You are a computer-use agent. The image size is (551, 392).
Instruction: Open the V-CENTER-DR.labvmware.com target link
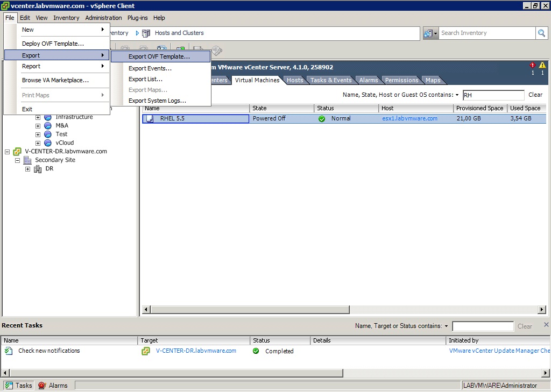196,351
